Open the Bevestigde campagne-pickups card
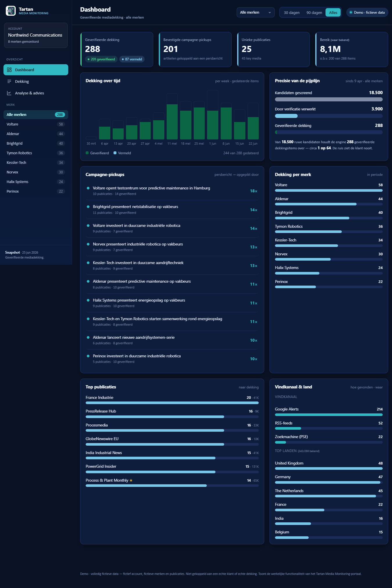 pos(195,49)
